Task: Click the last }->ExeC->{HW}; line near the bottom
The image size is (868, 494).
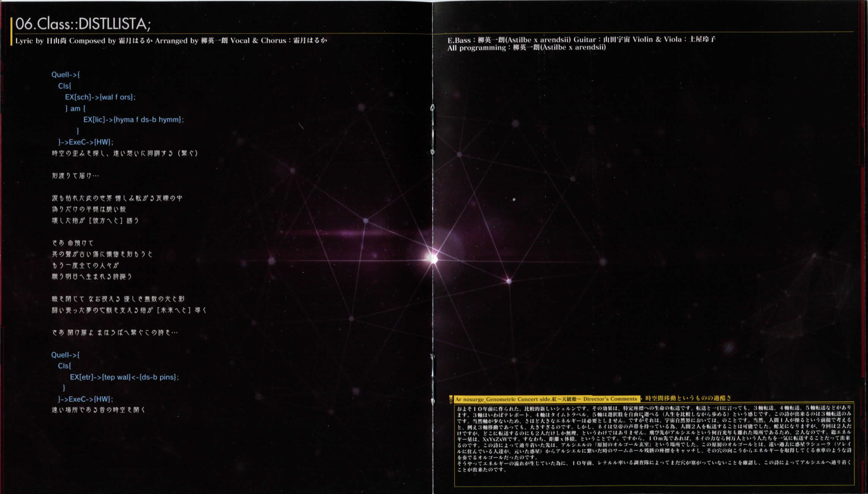Action: [85, 399]
